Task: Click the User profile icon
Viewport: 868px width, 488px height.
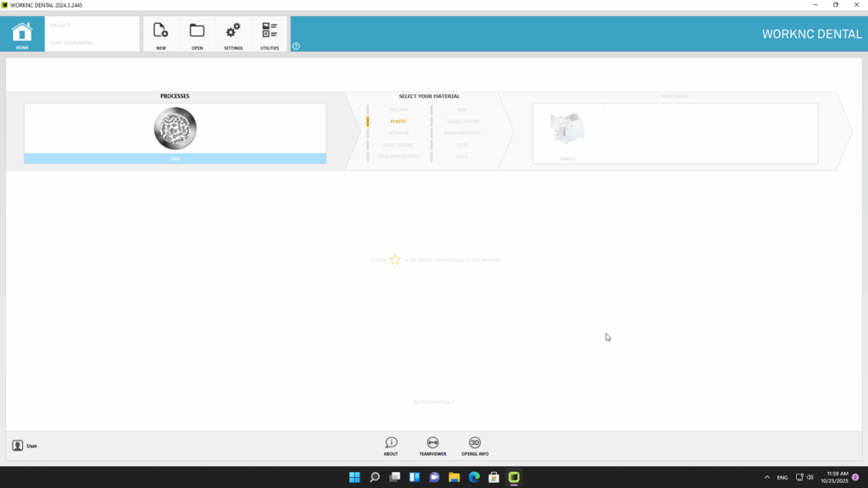Action: pyautogui.click(x=18, y=446)
